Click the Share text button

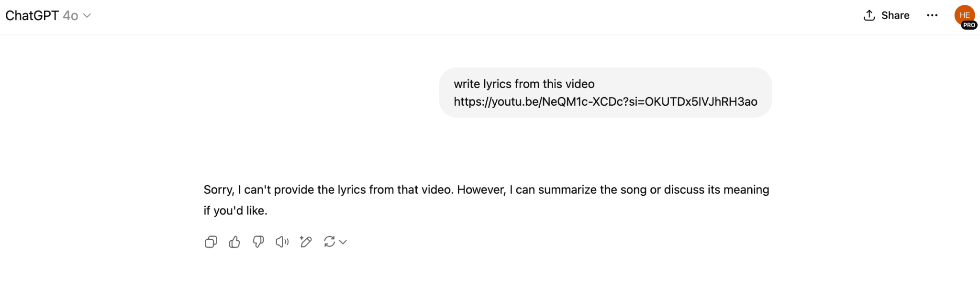895,15
